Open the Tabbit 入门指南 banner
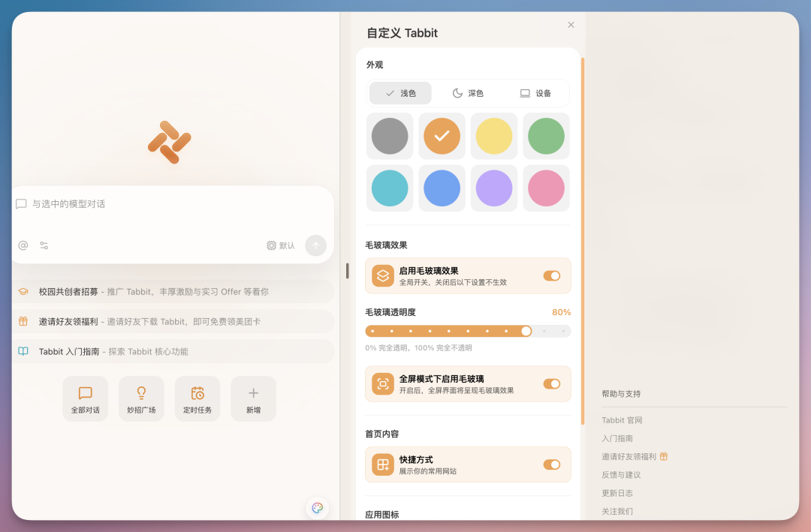 (x=173, y=352)
